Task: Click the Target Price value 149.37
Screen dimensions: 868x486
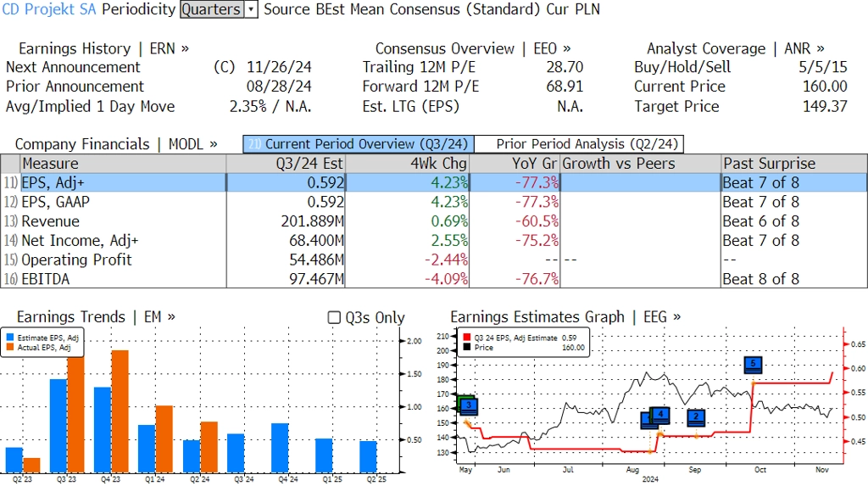Action: 825,106
